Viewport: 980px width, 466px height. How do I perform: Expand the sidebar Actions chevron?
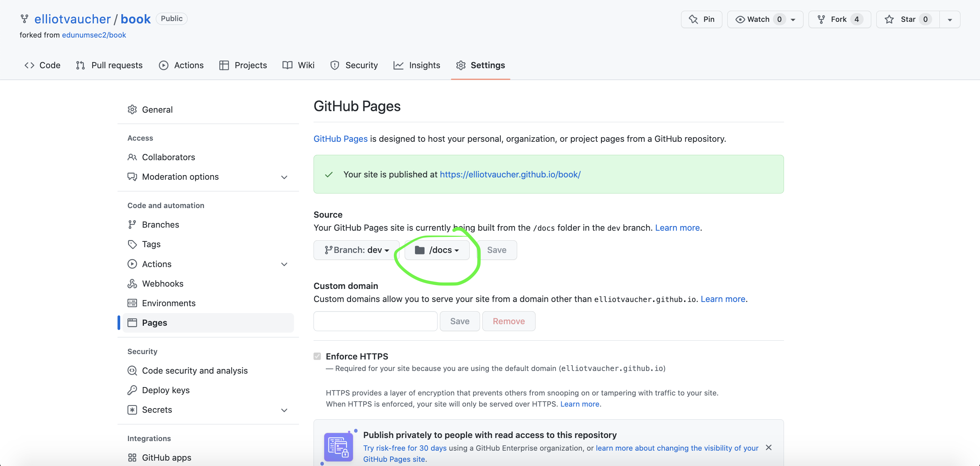tap(284, 264)
